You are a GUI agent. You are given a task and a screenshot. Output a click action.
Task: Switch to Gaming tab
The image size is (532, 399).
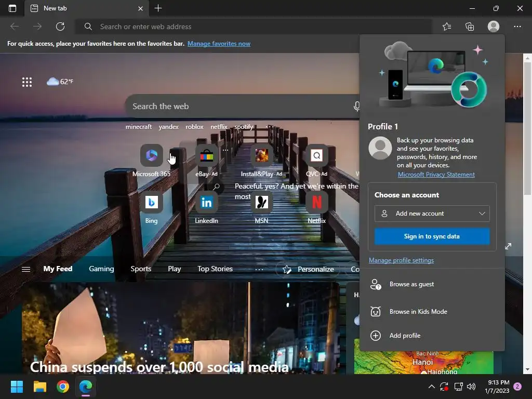[x=101, y=269]
